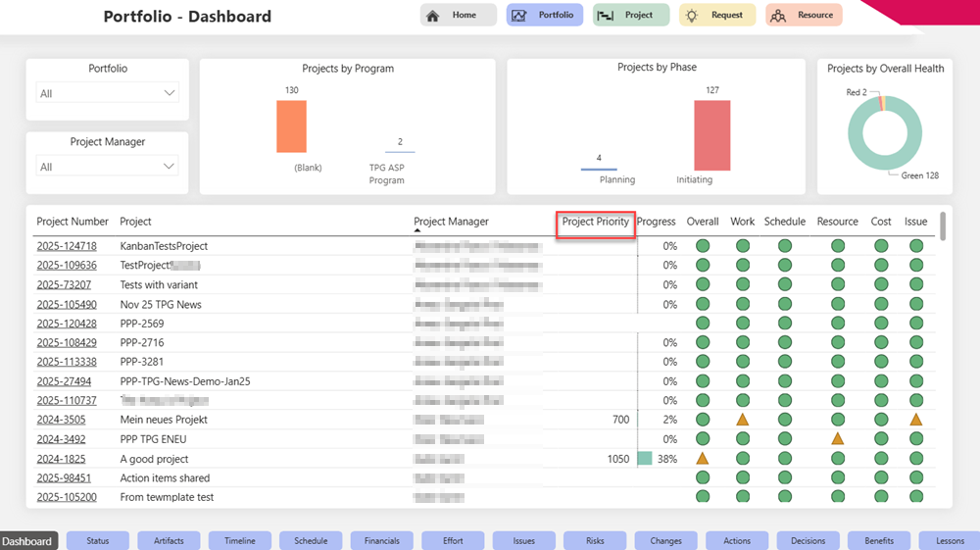Click the teal progress bar for A good project

coord(645,458)
